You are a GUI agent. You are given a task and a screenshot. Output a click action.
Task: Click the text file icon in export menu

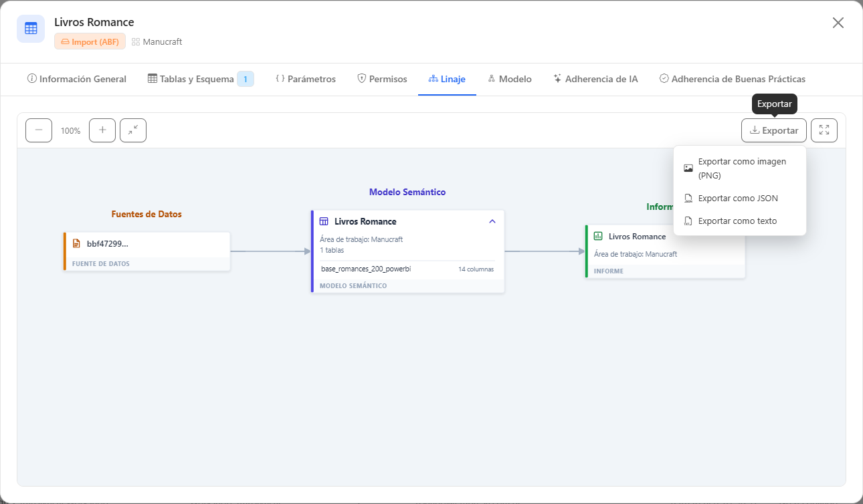pyautogui.click(x=688, y=221)
